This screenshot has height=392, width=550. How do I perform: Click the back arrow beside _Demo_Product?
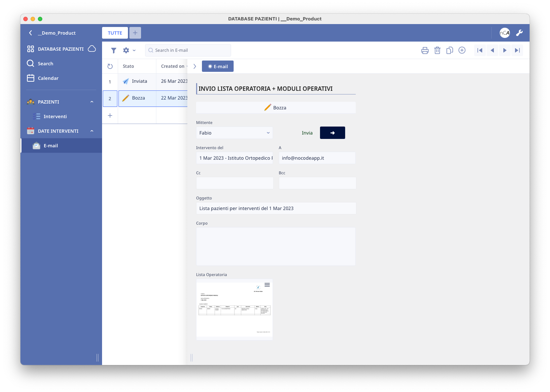[31, 33]
